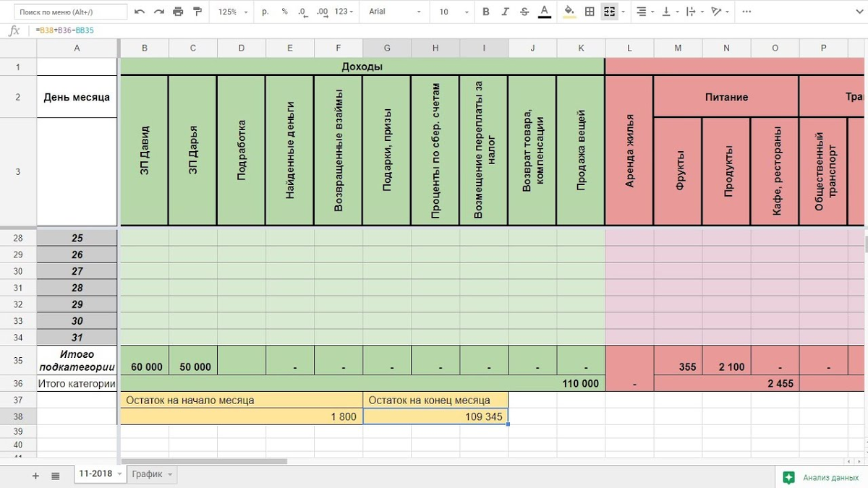Open the 123 number format dropdown
This screenshot has width=868, height=488.
[344, 12]
